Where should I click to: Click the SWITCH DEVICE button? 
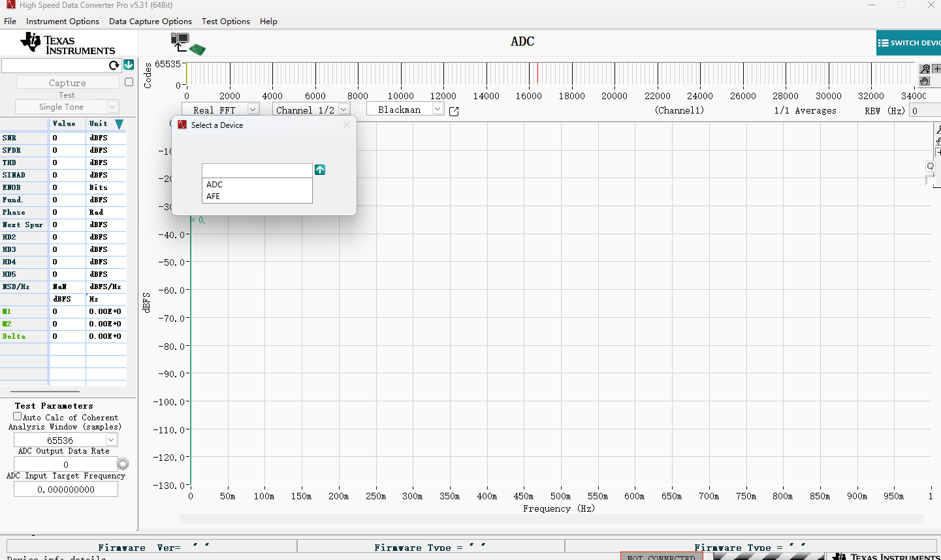click(x=909, y=43)
